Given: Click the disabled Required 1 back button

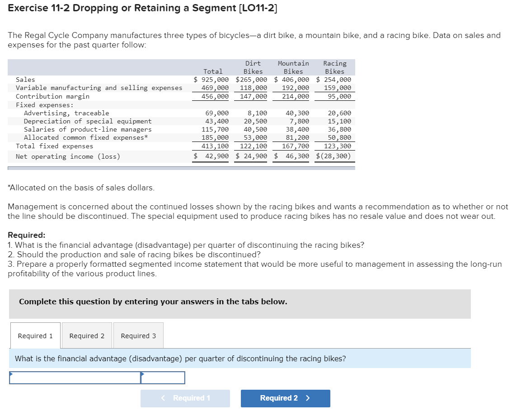Looking at the screenshot, I should (x=185, y=398).
